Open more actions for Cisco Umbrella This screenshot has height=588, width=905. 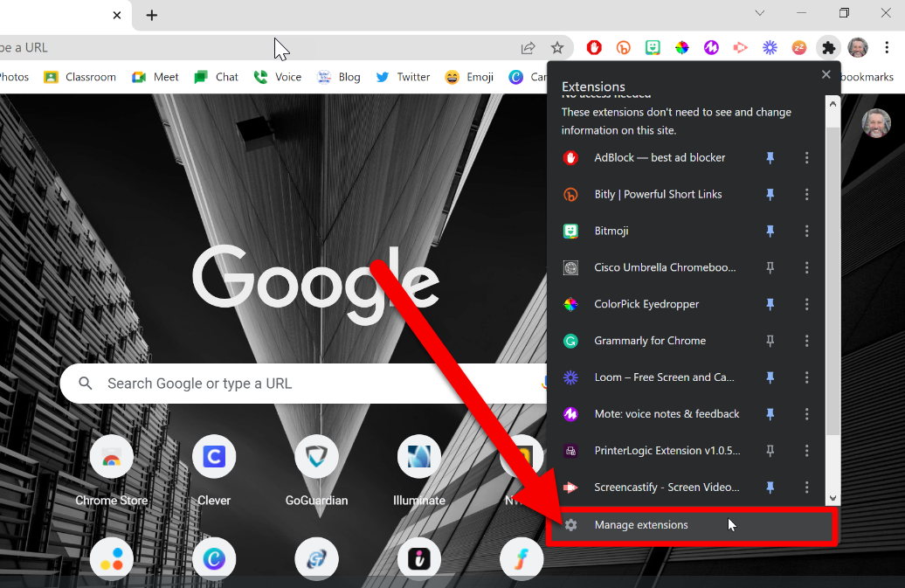coord(807,267)
